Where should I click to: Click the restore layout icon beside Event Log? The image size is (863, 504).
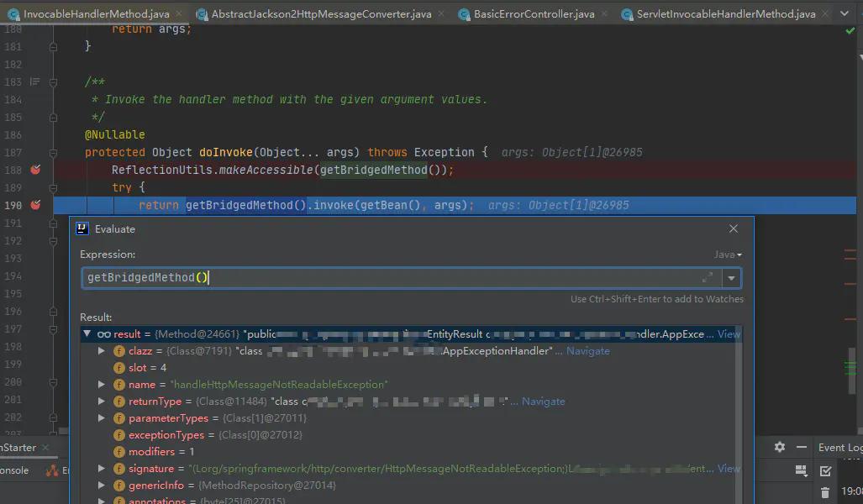click(x=801, y=470)
